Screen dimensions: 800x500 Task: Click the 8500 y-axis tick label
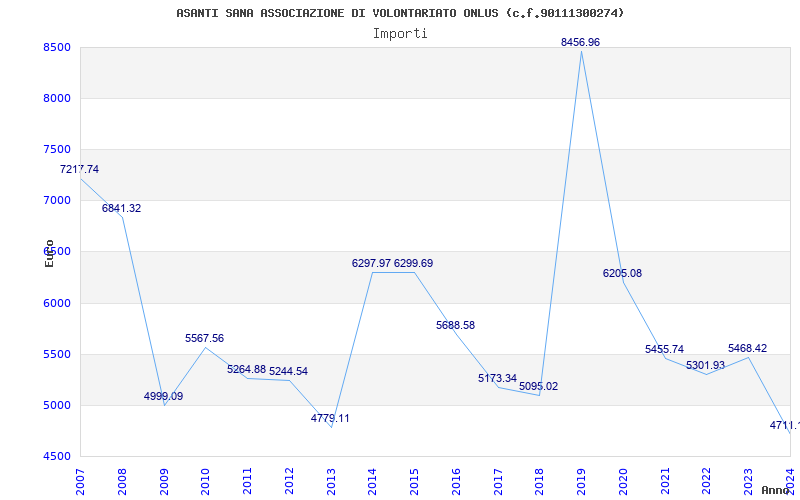[57, 47]
